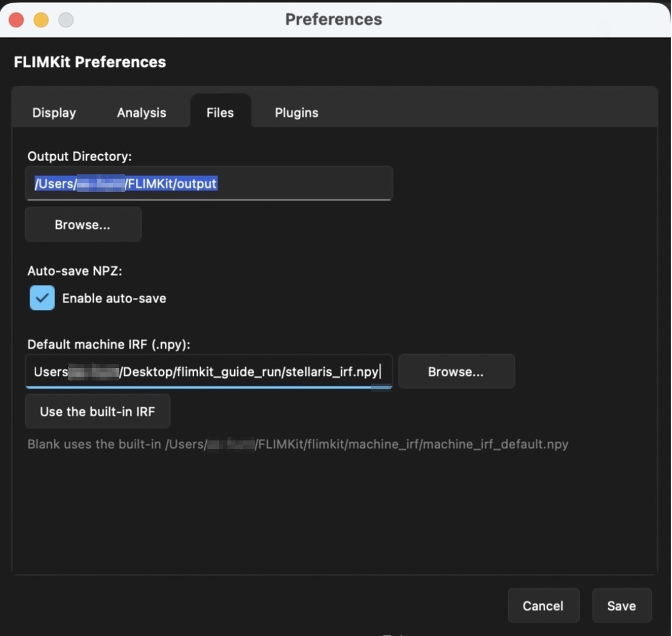Screen dimensions: 672x636
Task: Toggle the Enable auto-save checkbox
Action: pyautogui.click(x=42, y=297)
